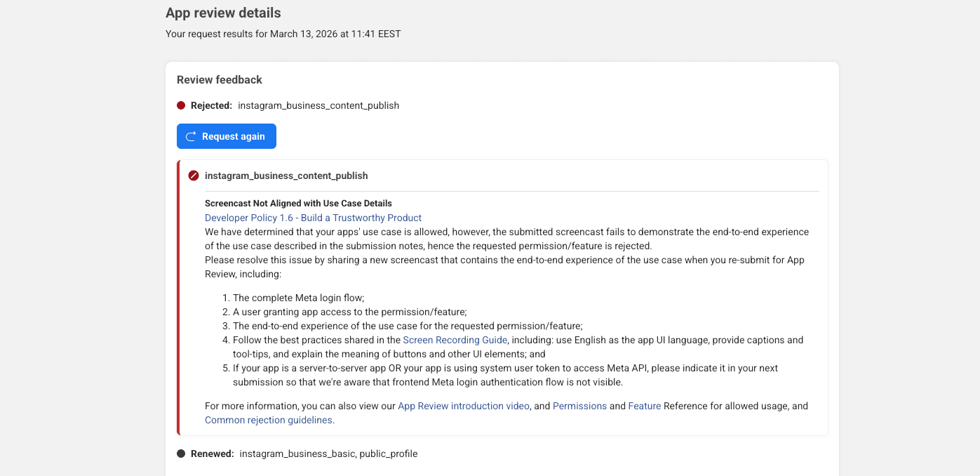Follow the Feature reference link
The image size is (980, 476).
[x=644, y=406]
